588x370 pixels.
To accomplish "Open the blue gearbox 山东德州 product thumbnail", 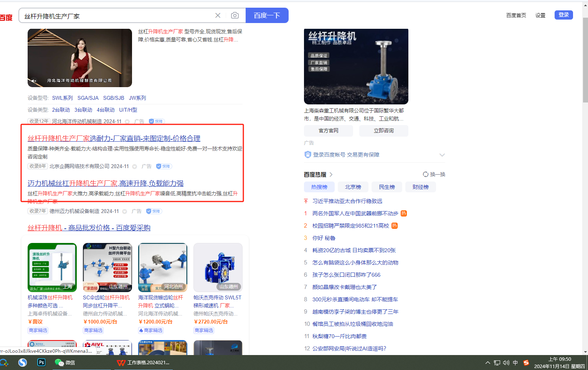I will pos(218,268).
